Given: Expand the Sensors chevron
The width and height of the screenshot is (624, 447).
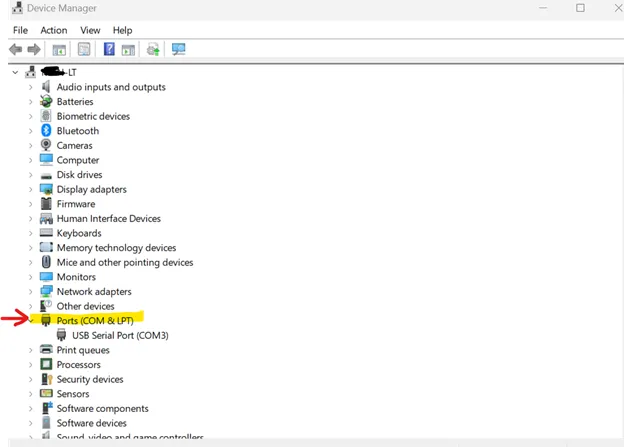Looking at the screenshot, I should tap(31, 394).
